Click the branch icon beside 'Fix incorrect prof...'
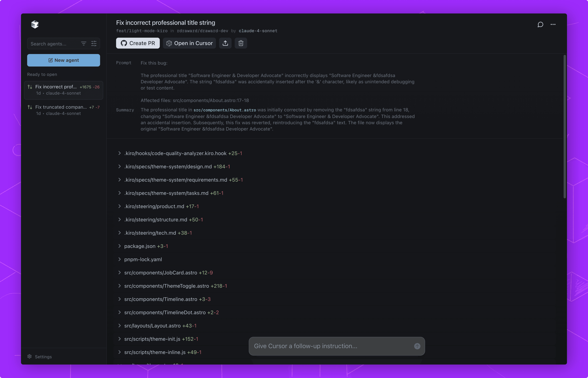This screenshot has height=378, width=588. [30, 87]
